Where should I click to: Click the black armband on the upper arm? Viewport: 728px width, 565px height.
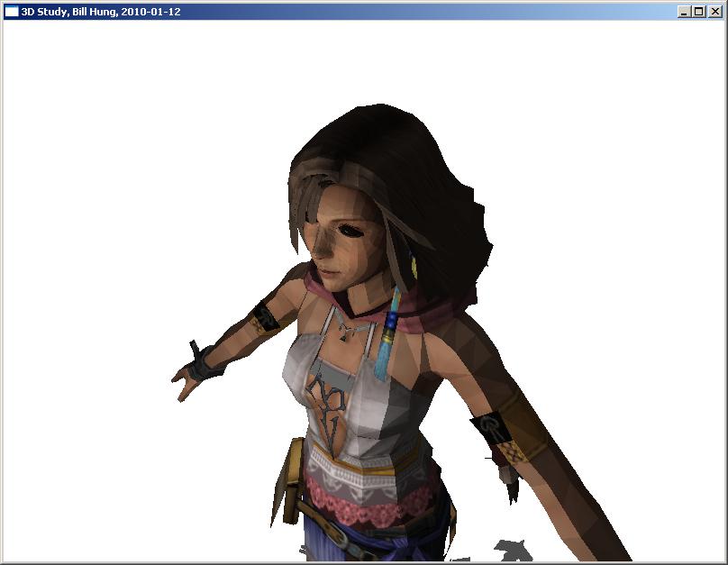click(265, 318)
